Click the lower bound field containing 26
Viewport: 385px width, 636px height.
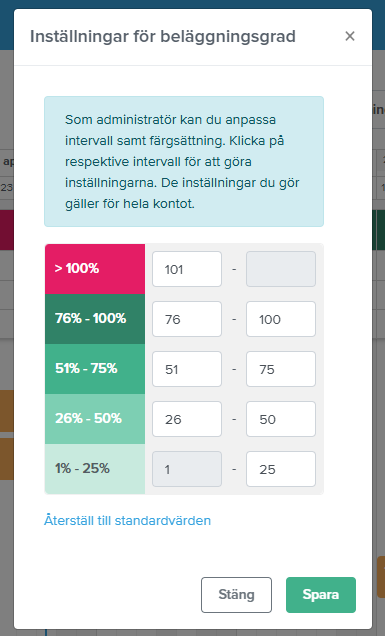pyautogui.click(x=187, y=419)
